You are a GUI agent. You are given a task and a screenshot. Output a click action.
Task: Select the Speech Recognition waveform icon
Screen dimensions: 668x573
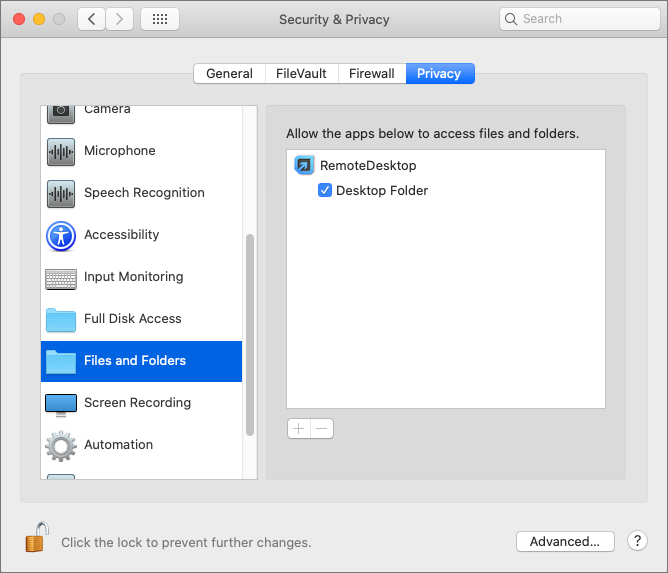(61, 193)
